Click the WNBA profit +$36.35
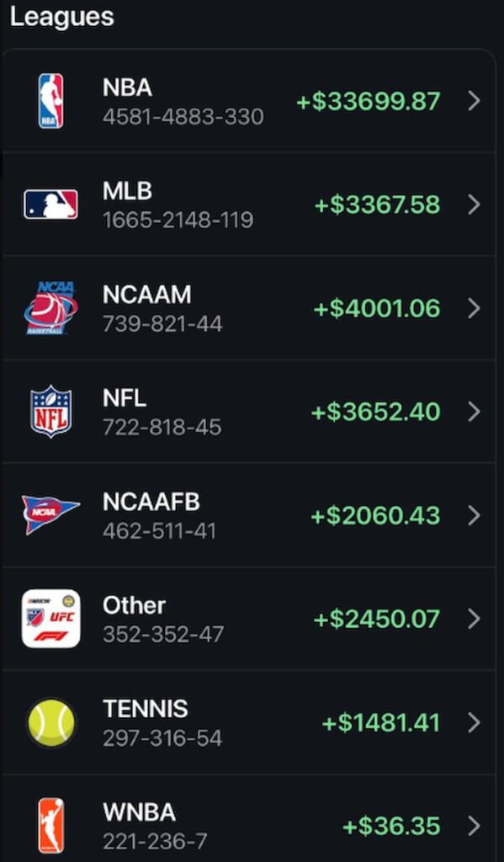Viewport: 504px width, 862px height. click(x=391, y=824)
